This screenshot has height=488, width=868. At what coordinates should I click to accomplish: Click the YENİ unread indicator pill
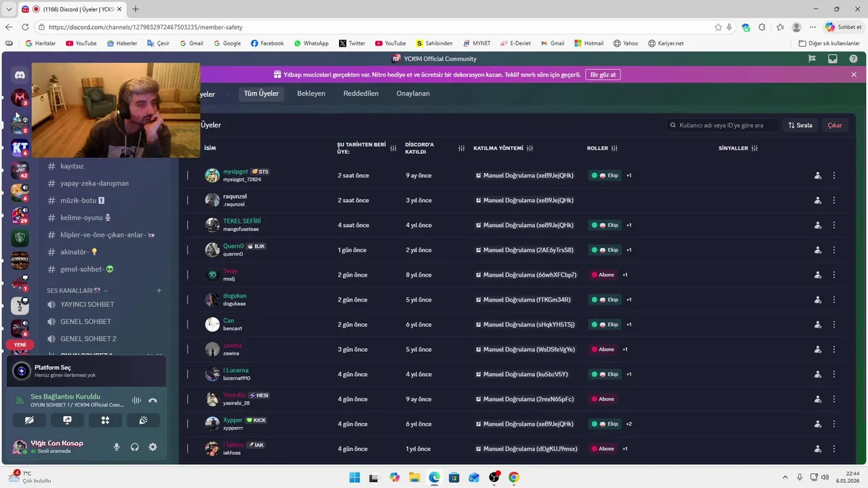click(x=20, y=344)
